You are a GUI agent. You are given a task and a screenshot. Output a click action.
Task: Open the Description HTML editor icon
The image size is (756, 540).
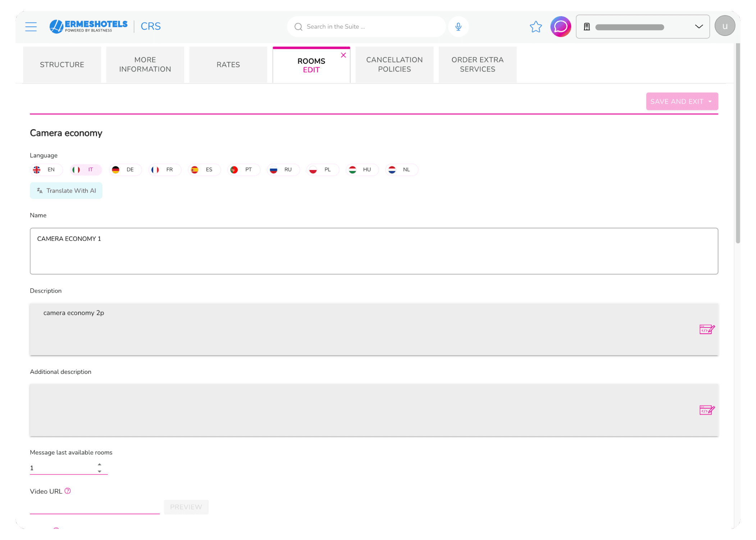click(707, 329)
